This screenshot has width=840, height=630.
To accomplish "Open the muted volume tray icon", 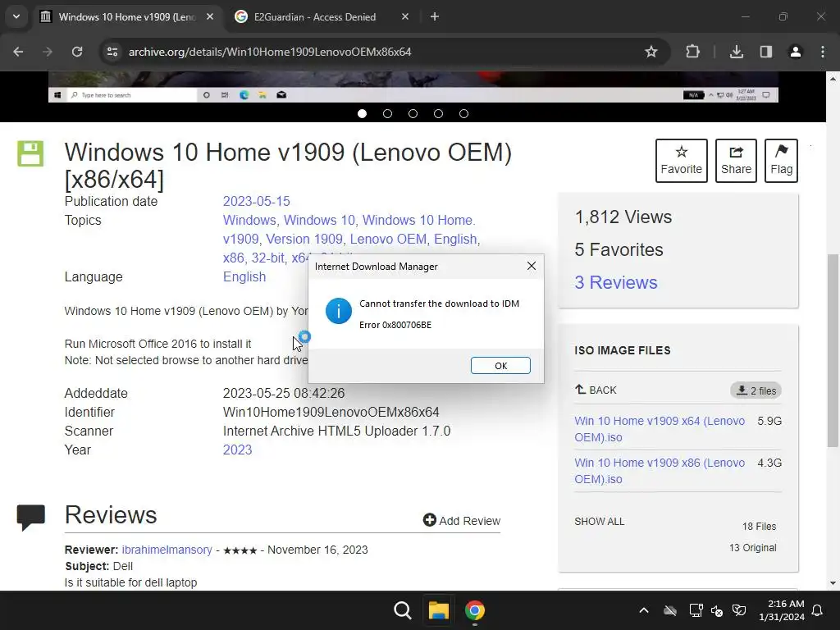I will point(717,610).
